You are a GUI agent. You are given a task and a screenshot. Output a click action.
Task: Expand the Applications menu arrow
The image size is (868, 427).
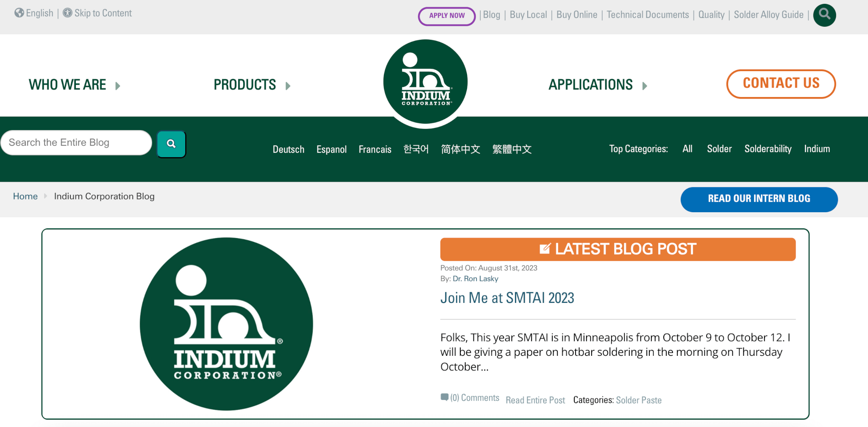click(645, 86)
